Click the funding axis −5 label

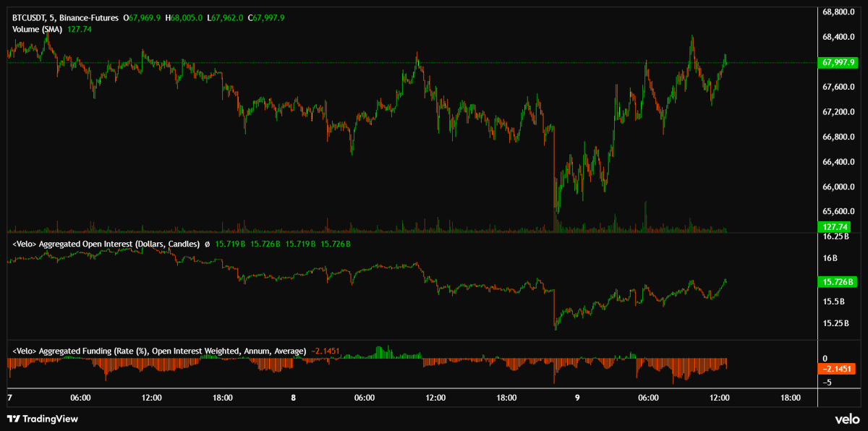point(826,383)
